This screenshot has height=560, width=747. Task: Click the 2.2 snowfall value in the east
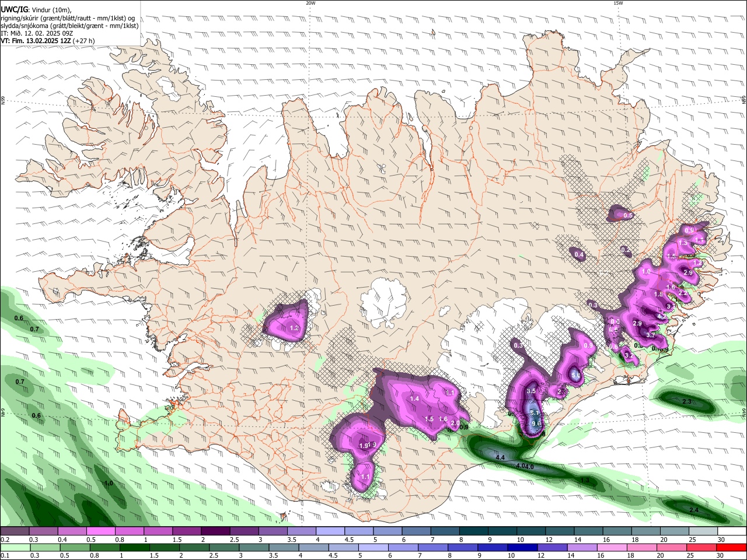tap(683, 293)
